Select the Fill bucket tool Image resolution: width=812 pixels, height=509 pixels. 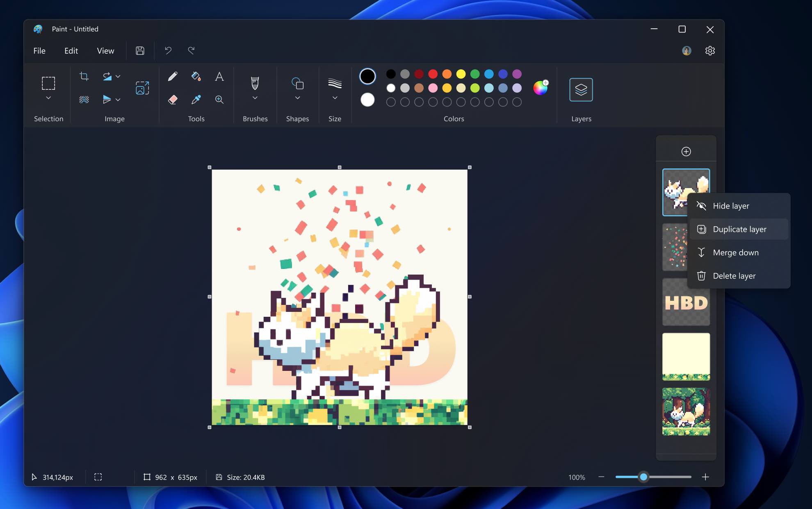(196, 76)
